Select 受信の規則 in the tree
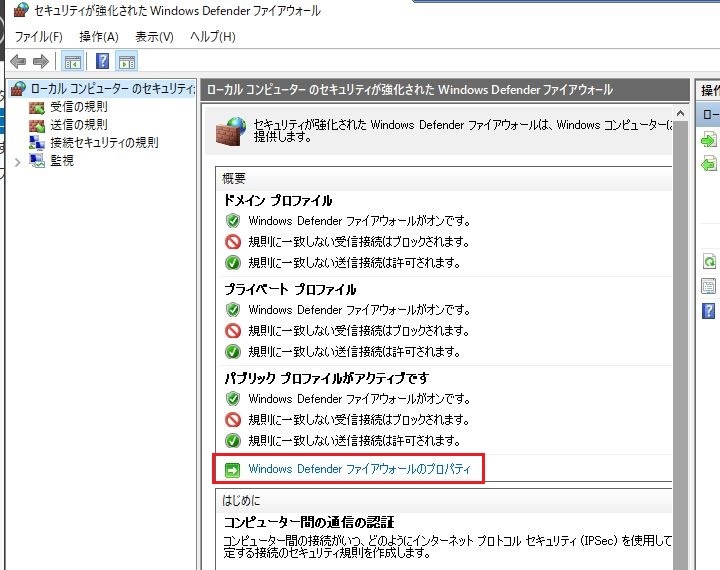The width and height of the screenshot is (720, 570). tap(79, 107)
